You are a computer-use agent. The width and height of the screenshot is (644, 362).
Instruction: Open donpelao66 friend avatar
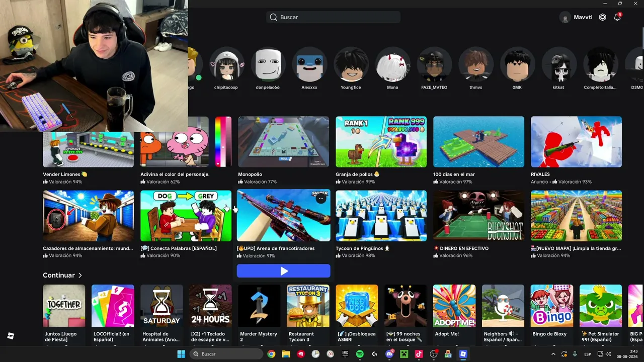268,64
